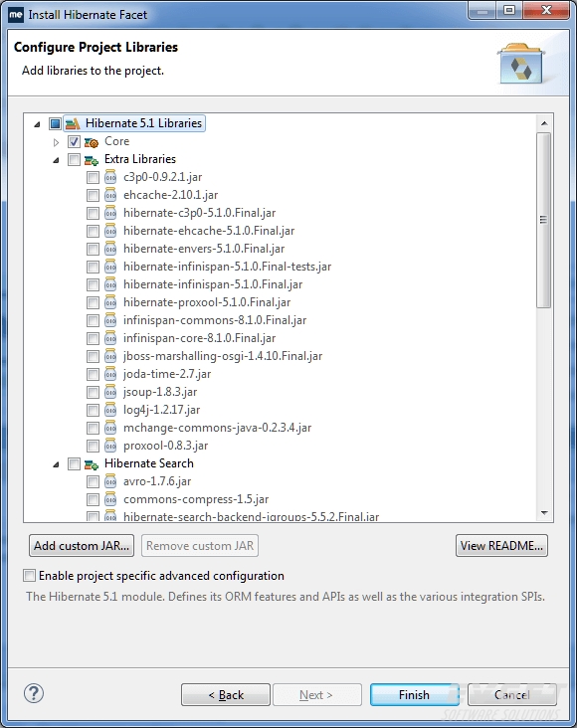The width and height of the screenshot is (577, 728).
Task: Collapse the Hibernate Search tree node
Action: 56,464
